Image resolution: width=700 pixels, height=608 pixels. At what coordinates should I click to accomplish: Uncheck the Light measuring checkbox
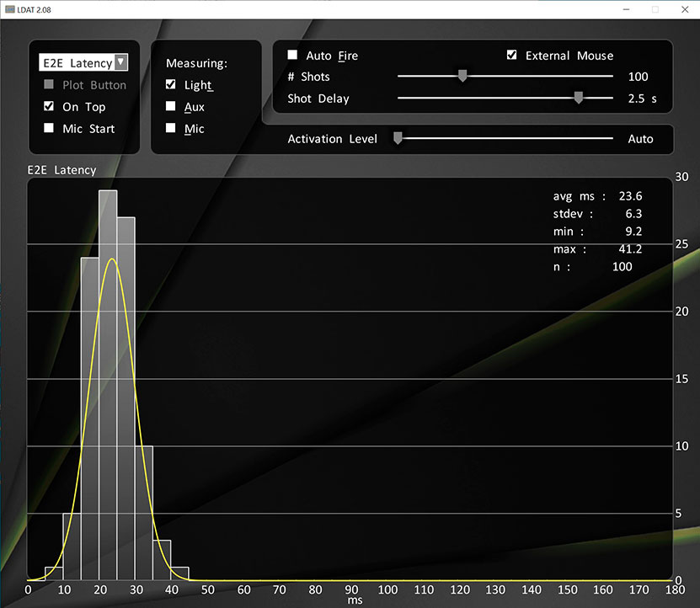(170, 84)
